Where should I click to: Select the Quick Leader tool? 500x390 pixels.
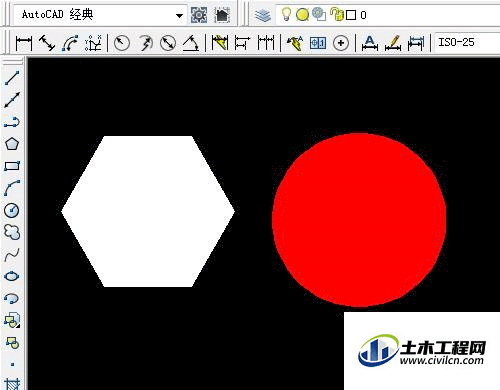pyautogui.click(x=295, y=43)
